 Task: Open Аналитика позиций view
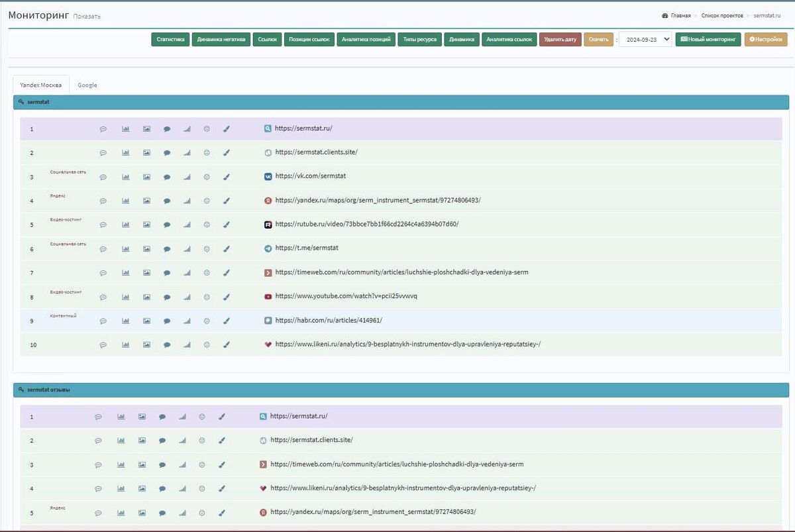[366, 40]
